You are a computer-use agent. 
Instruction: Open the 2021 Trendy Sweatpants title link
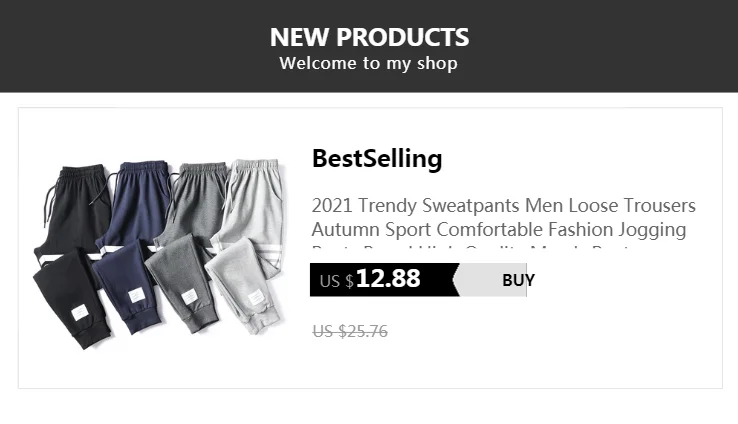tap(503, 206)
